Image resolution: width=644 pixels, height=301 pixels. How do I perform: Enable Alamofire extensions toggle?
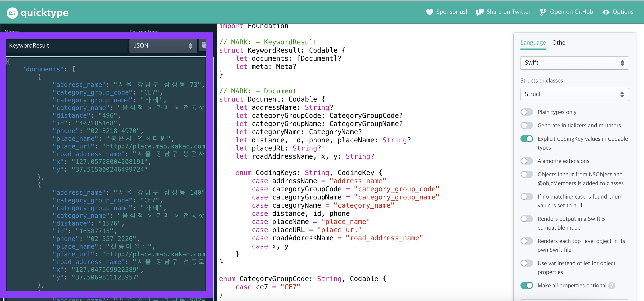tap(527, 161)
